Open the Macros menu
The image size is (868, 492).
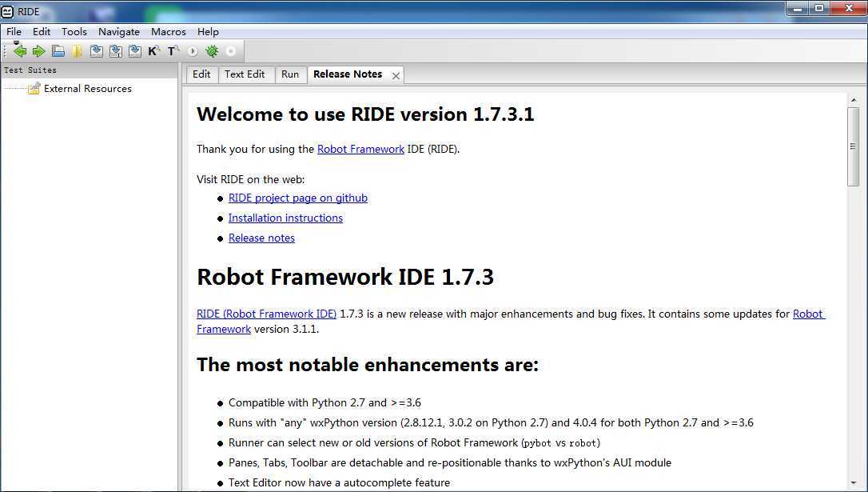(169, 31)
